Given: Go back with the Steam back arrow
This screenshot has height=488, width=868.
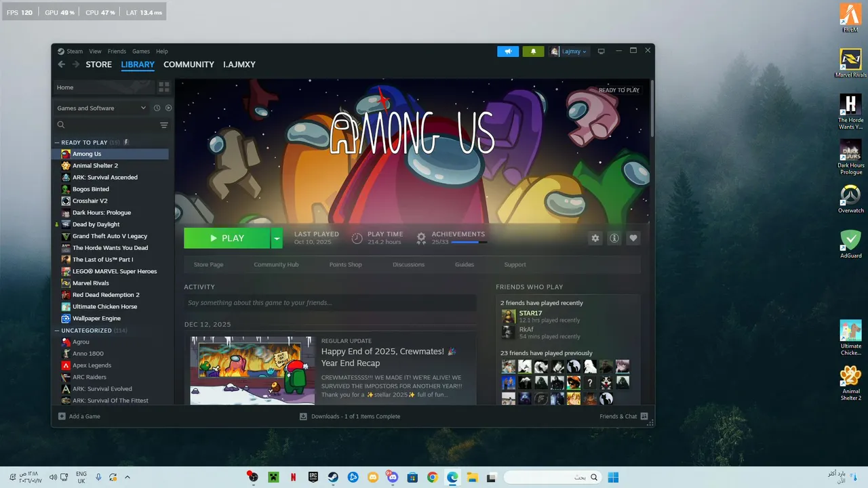Looking at the screenshot, I should pos(62,64).
